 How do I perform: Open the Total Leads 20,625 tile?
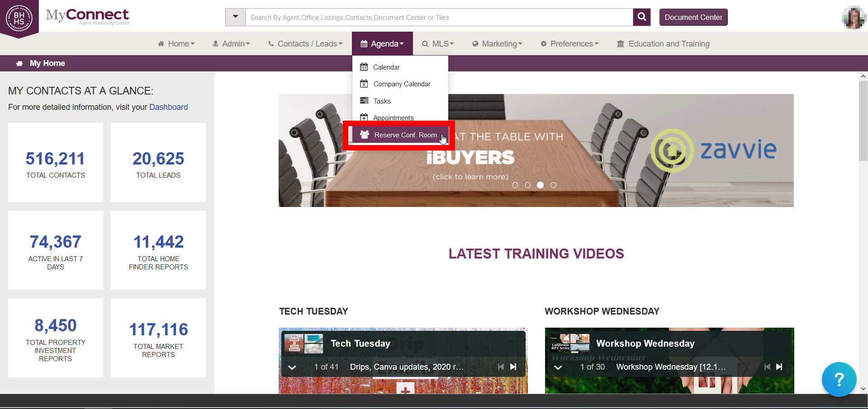[x=158, y=163]
